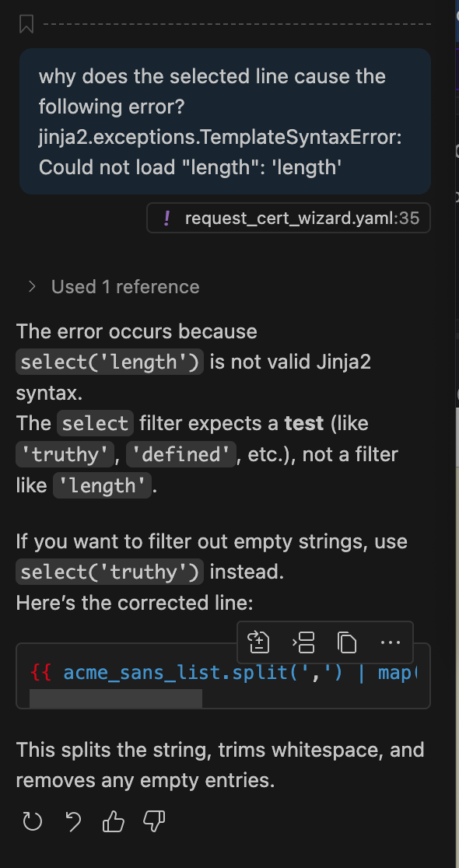Select the select('truthy') inline code chip
This screenshot has width=459, height=868.
[x=109, y=571]
